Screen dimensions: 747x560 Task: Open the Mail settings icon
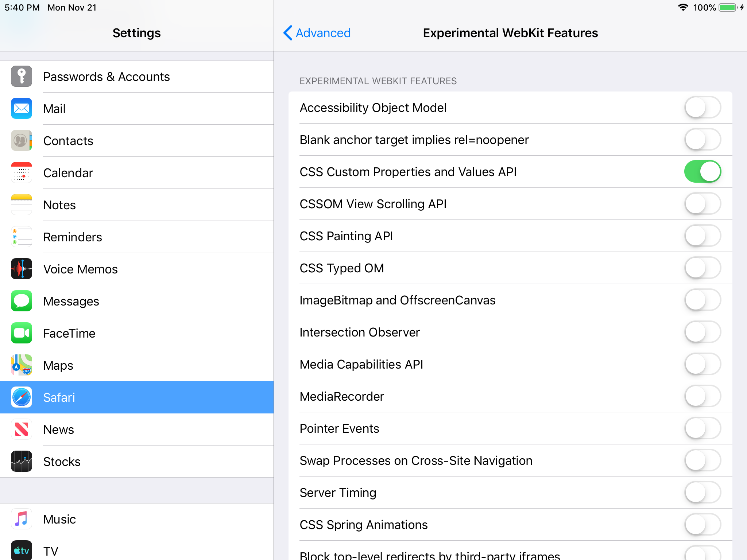coord(22,108)
